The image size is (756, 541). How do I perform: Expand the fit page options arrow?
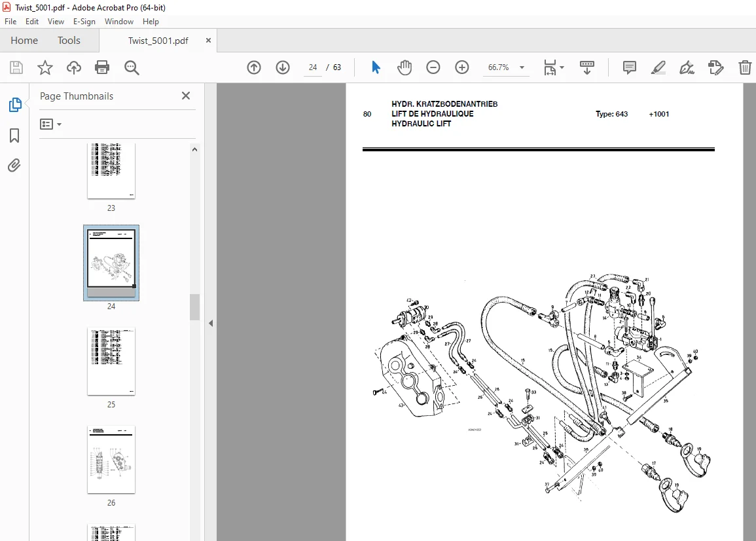(x=562, y=67)
